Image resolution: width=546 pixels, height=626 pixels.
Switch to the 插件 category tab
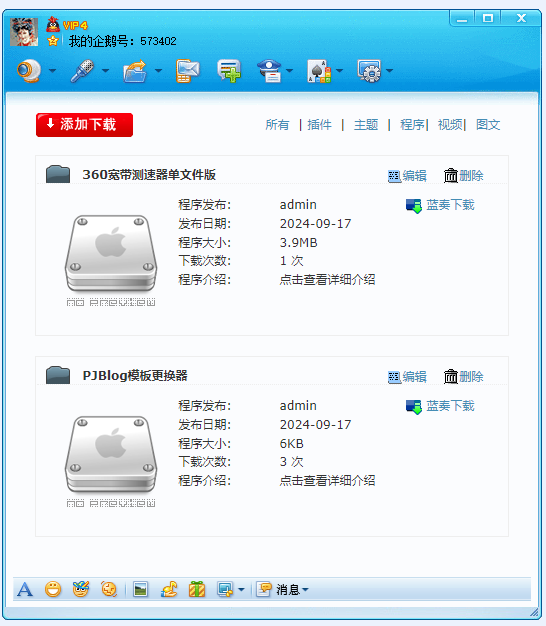(319, 125)
